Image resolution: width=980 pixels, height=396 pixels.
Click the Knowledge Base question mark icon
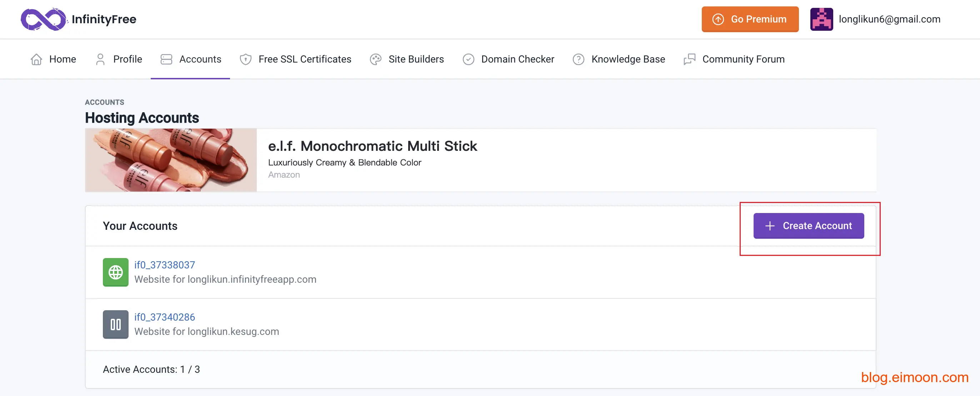coord(578,59)
